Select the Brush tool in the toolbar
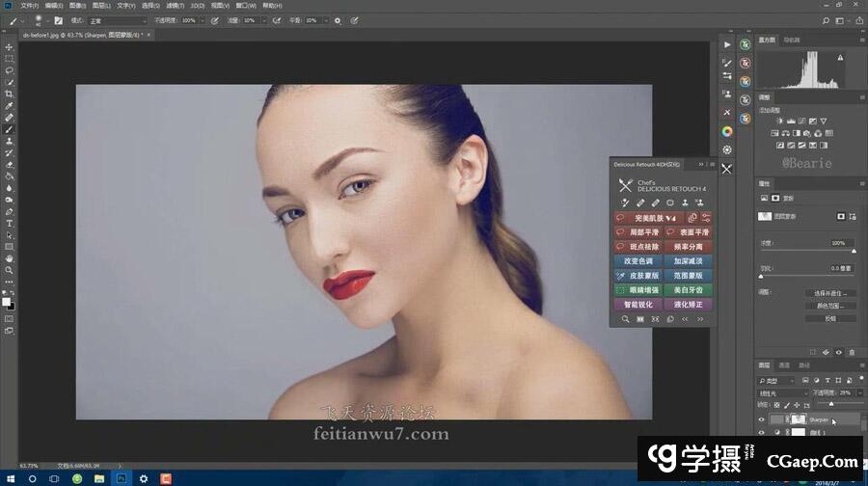This screenshot has width=868, height=486. 10,129
